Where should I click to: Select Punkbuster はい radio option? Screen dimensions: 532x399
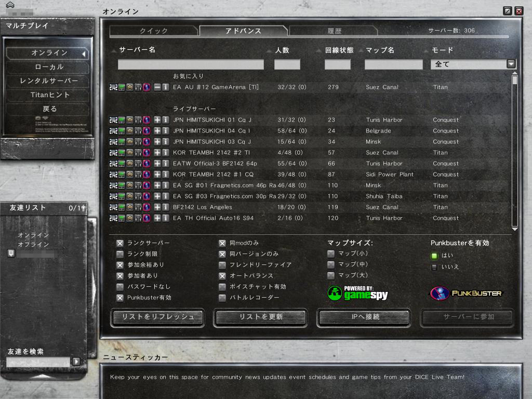434,256
